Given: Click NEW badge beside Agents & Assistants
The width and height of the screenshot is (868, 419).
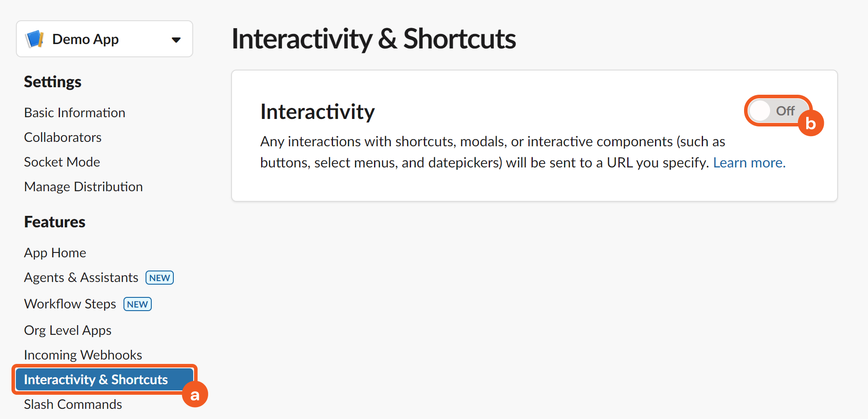Looking at the screenshot, I should pos(160,278).
